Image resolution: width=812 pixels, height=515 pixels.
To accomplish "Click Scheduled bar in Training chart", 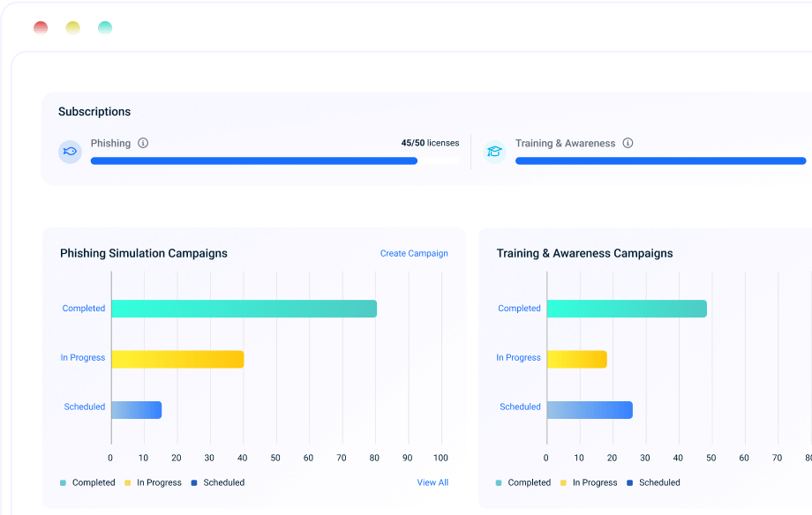I will (x=589, y=410).
